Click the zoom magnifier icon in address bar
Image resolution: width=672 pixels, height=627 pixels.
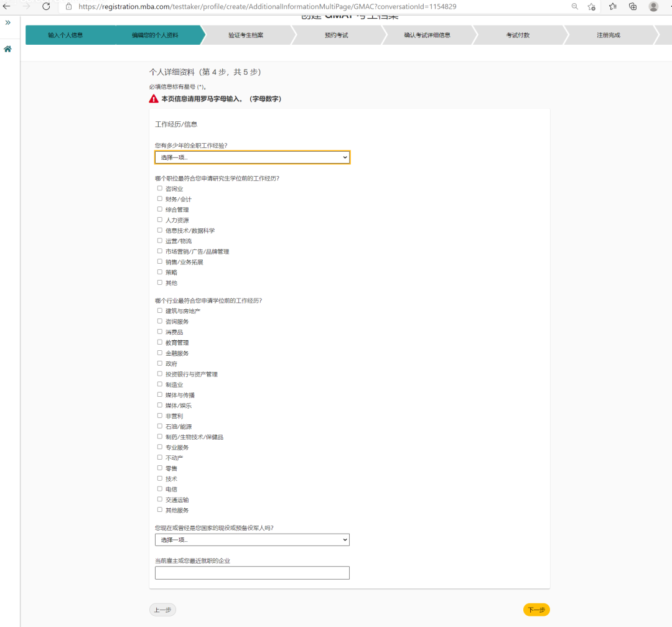coord(575,6)
